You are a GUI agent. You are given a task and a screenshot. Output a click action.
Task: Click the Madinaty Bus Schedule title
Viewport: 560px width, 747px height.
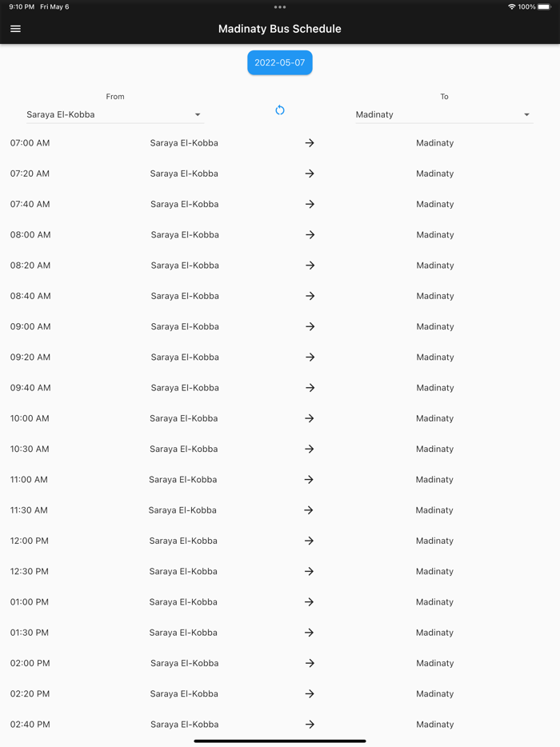[280, 28]
